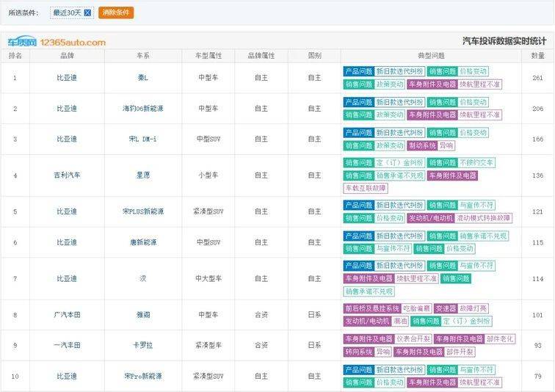Click complaint count 166 for 宋L DM-i
Image resolution: width=555 pixels, height=392 pixels.
[537, 139]
